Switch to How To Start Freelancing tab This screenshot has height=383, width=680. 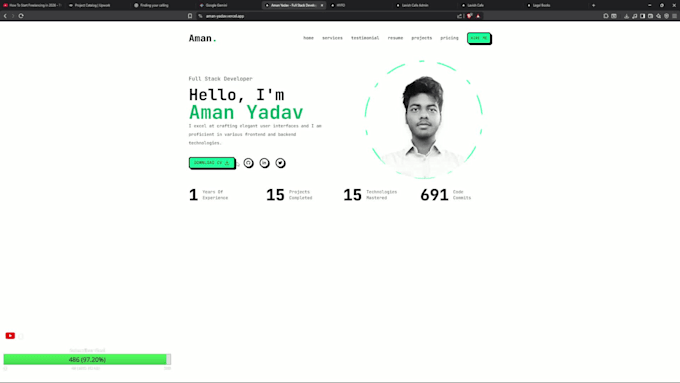point(33,5)
